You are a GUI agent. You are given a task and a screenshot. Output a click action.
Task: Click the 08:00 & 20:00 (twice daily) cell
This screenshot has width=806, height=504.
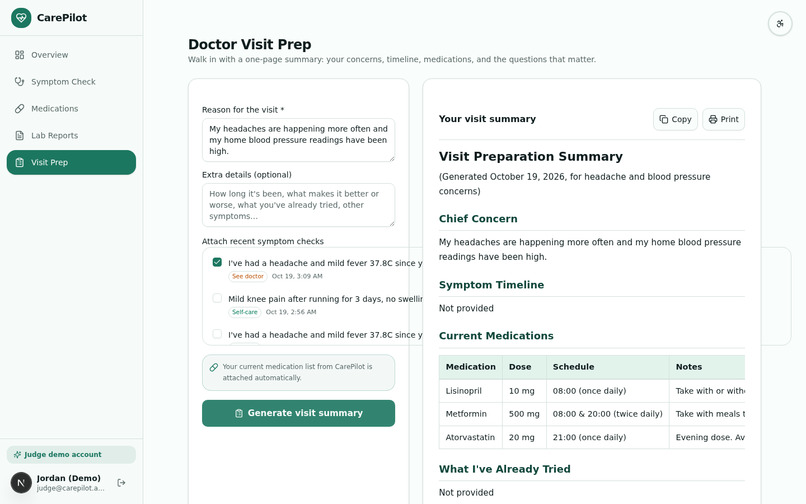pos(608,414)
